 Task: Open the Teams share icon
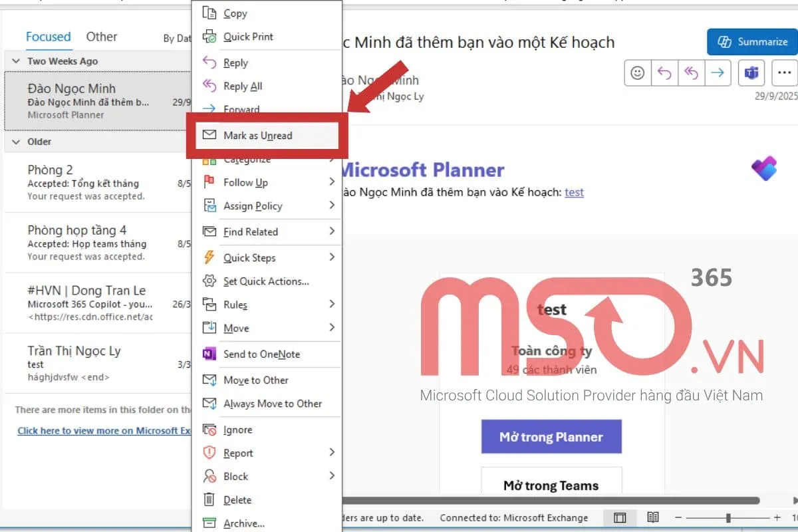(x=751, y=73)
